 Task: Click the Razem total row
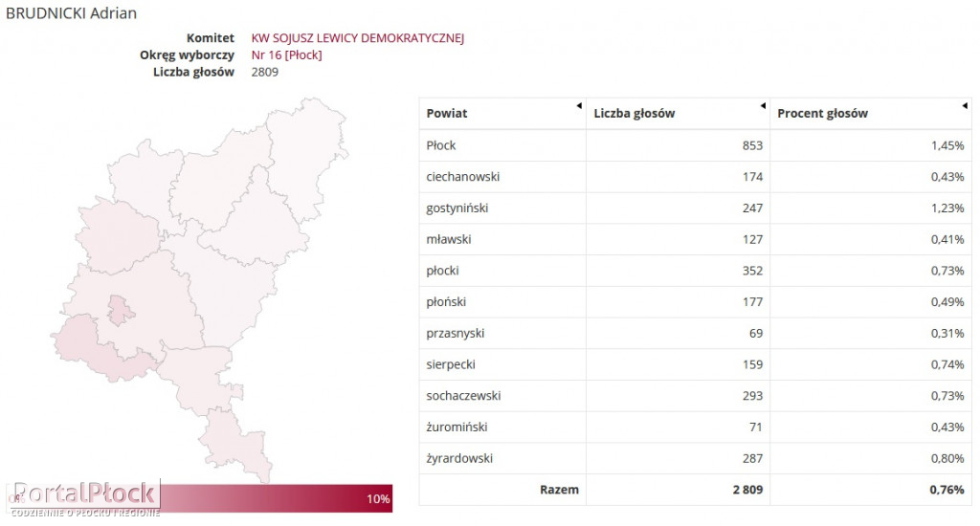(695, 489)
